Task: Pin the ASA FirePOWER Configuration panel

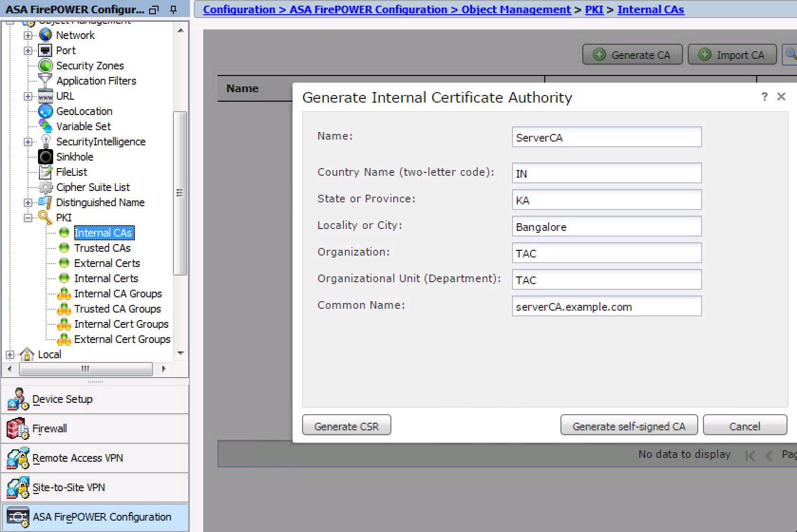Action: [173, 9]
